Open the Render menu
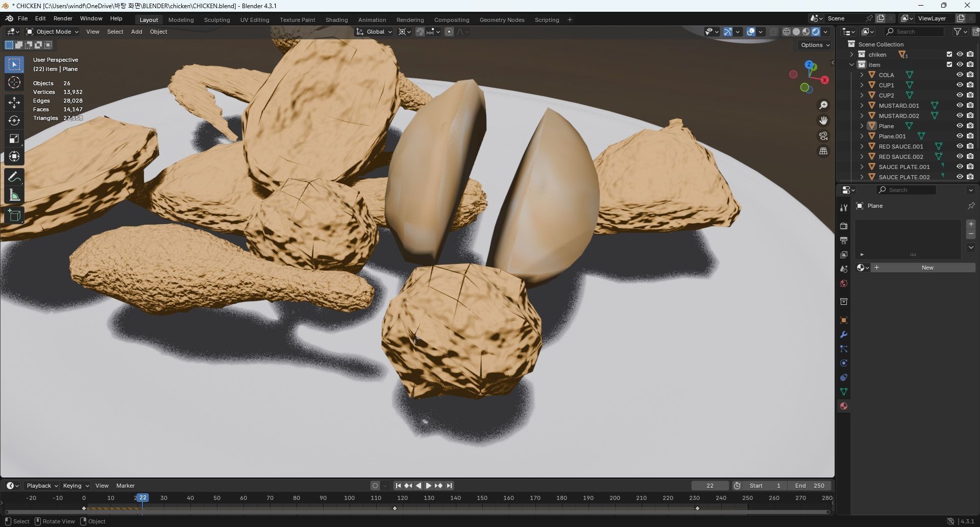980x527 pixels. tap(63, 18)
